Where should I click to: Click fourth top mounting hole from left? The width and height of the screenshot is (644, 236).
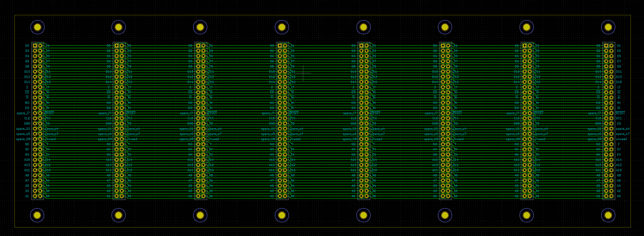282,27
